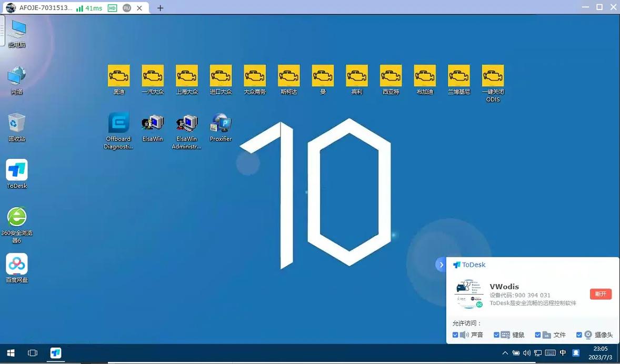Add a new session tab
Viewport: 620px width, 364px height.
(160, 8)
